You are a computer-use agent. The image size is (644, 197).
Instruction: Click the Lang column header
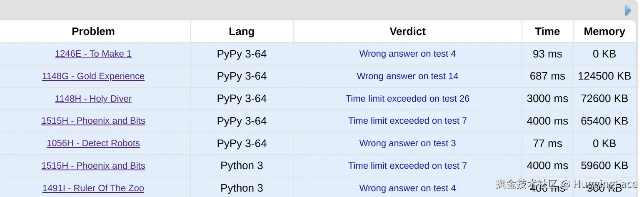(242, 32)
